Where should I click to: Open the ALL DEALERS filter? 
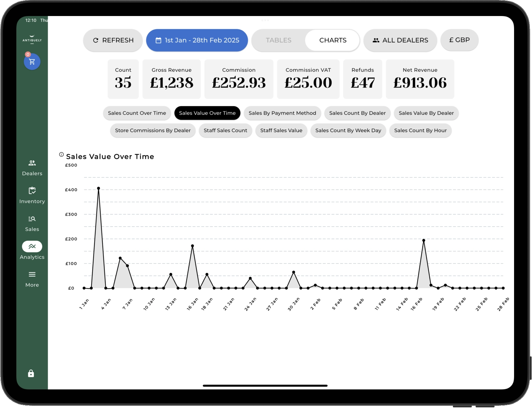(400, 40)
